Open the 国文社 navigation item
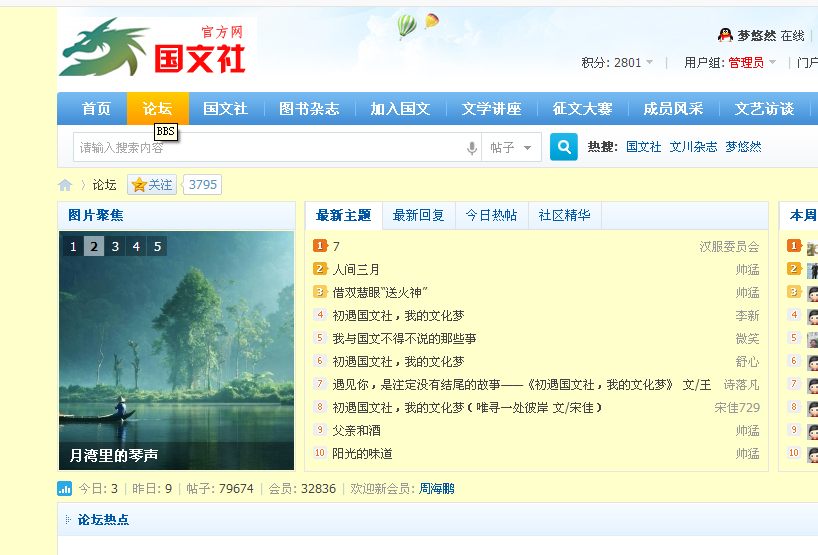818x555 pixels. tap(225, 108)
